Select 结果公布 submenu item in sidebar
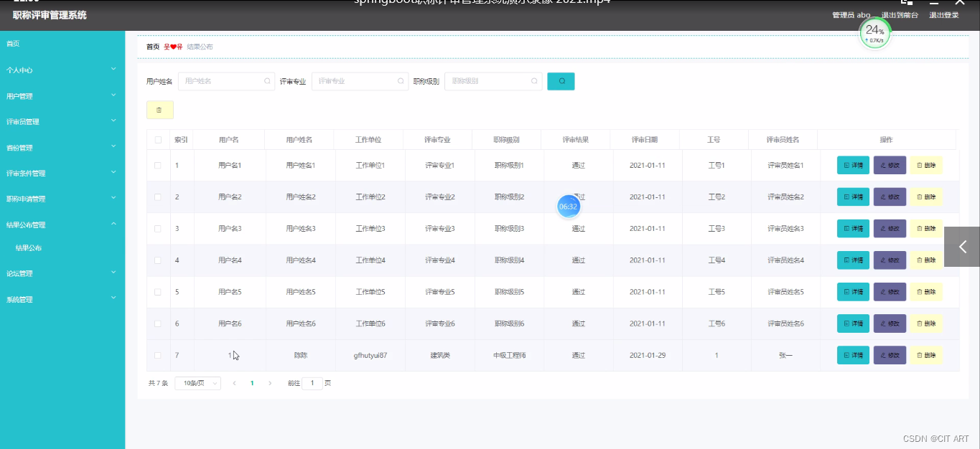This screenshot has height=449, width=980. [x=29, y=248]
